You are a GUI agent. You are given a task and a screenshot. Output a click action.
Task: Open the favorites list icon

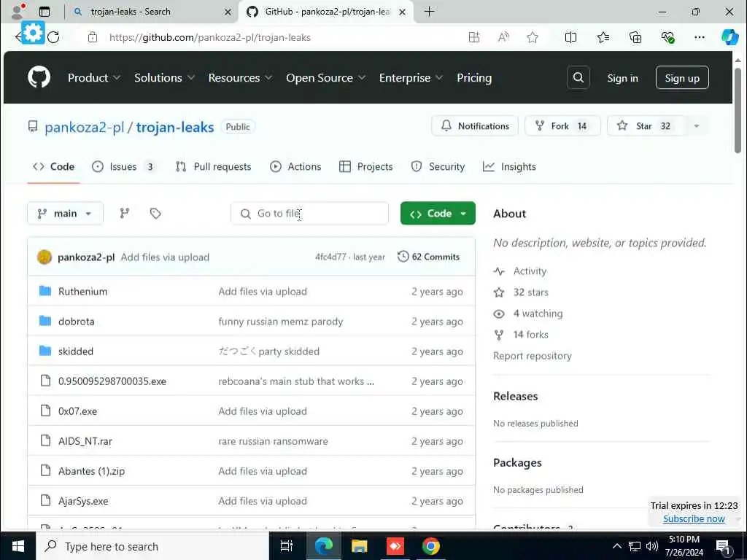tap(603, 37)
